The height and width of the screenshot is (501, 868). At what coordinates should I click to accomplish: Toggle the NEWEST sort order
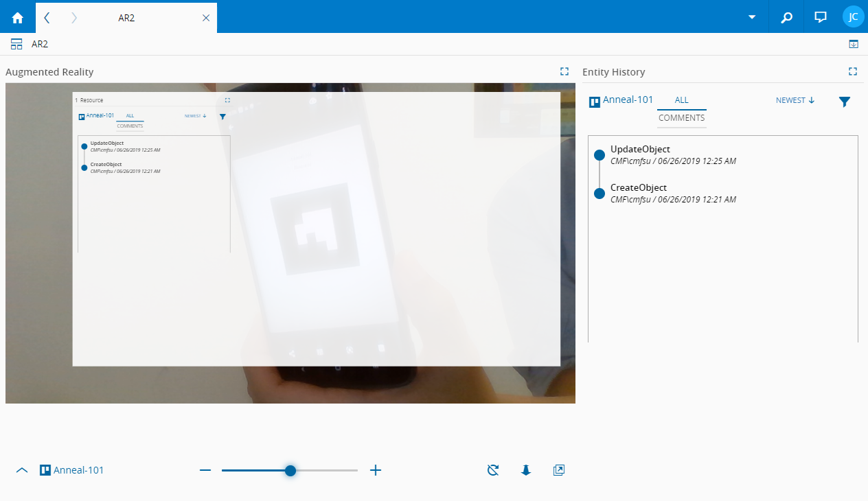click(795, 100)
